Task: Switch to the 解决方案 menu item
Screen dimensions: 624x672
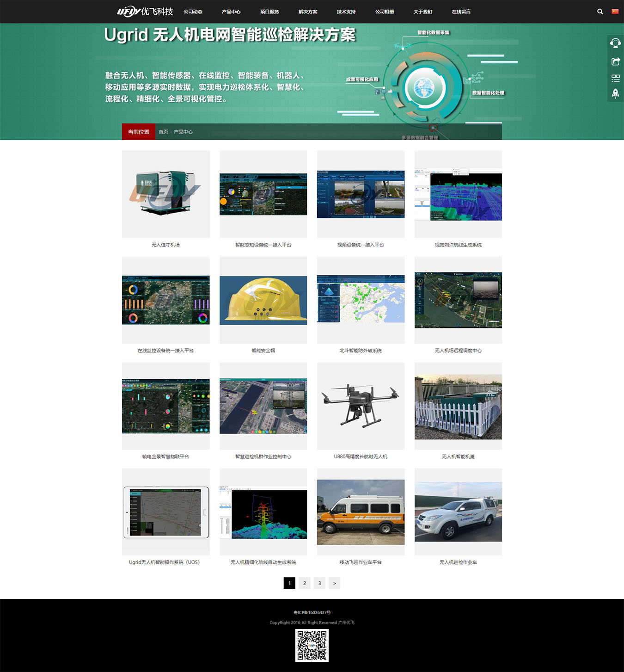Action: [307, 12]
